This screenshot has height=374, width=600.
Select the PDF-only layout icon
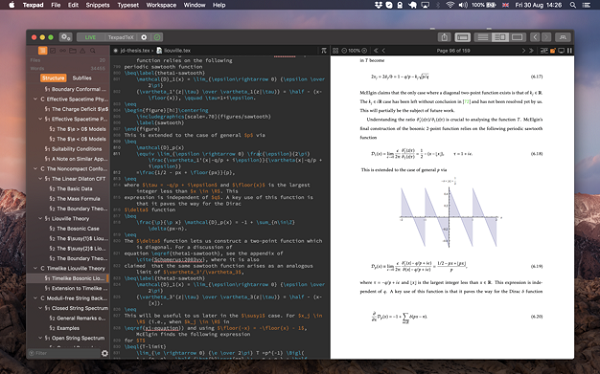tap(517, 37)
